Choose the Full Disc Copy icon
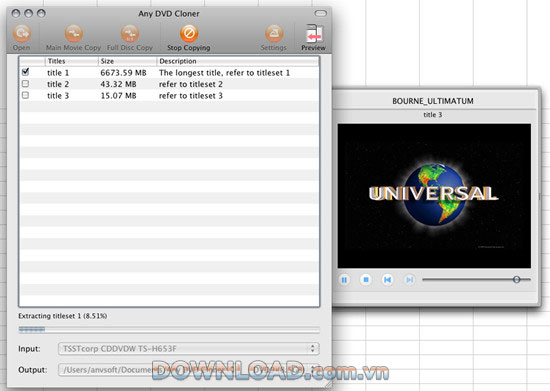This screenshot has width=550, height=391. coord(130,33)
